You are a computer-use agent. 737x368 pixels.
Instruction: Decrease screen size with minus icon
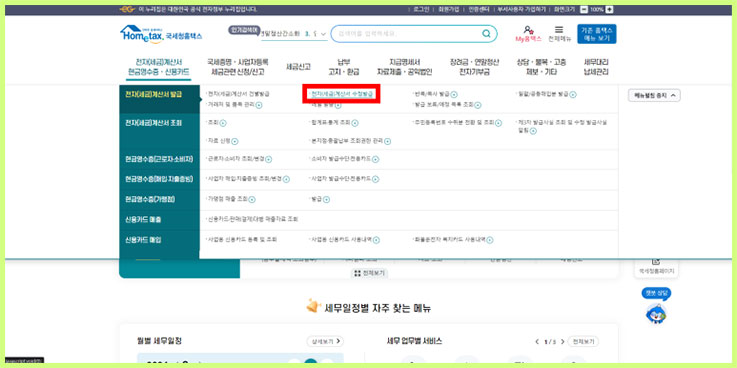(584, 9)
